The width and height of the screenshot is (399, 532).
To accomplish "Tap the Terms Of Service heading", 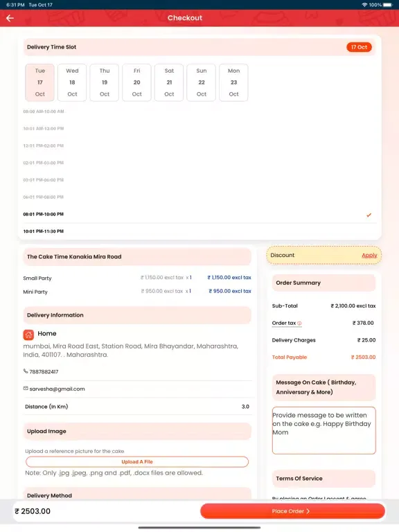I will point(299,479).
